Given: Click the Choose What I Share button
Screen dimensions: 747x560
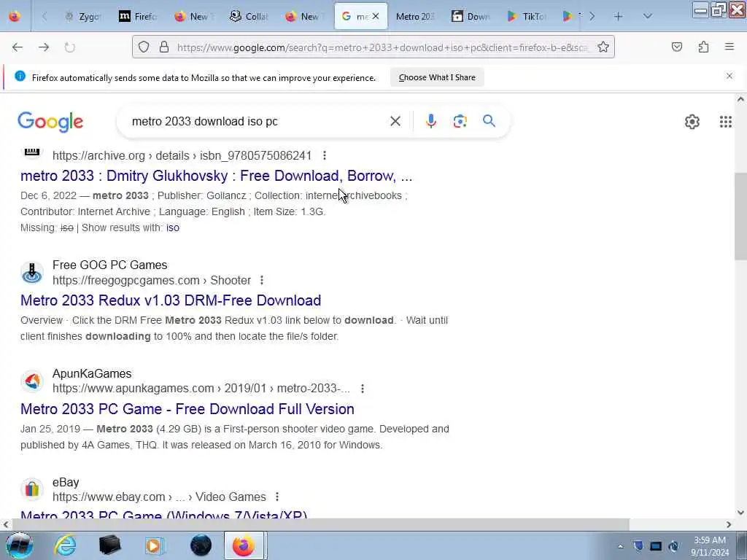Looking at the screenshot, I should pyautogui.click(x=437, y=77).
